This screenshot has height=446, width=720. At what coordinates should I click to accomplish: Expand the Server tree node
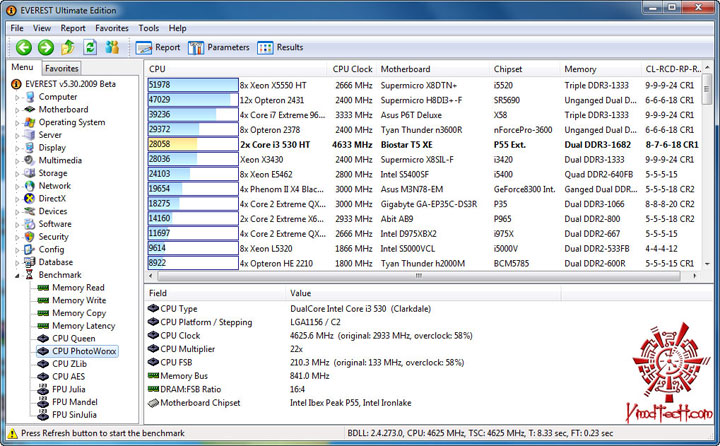[x=17, y=135]
